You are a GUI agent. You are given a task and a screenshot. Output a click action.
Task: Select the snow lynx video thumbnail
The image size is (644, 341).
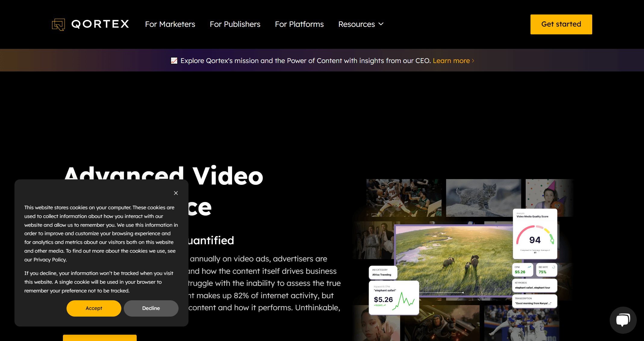[483, 197]
